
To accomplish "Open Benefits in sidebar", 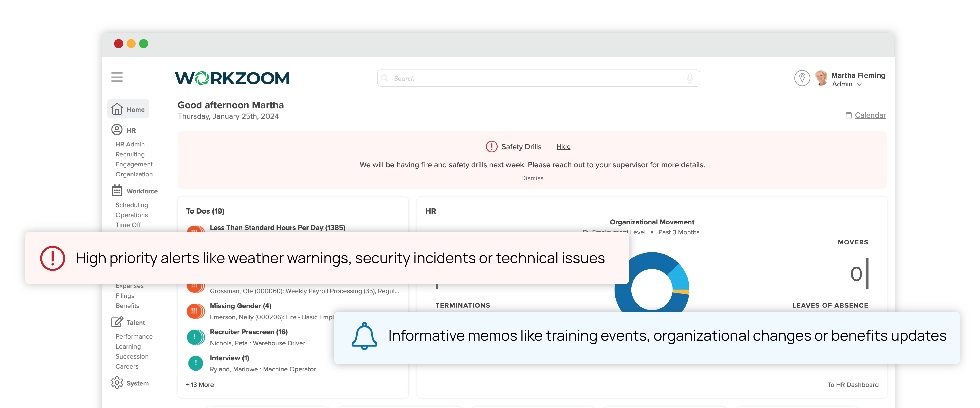I will click(x=127, y=306).
